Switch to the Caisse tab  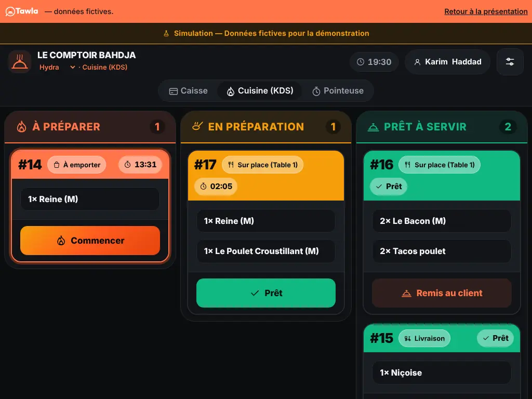click(188, 91)
